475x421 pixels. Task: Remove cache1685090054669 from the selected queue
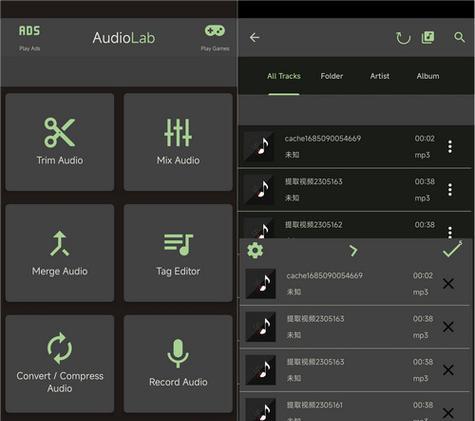pyautogui.click(x=448, y=284)
